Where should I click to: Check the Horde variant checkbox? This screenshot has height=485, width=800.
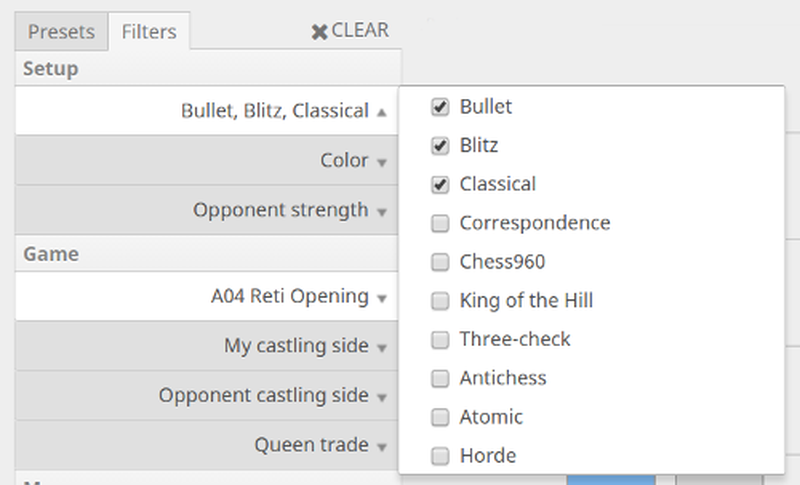coord(440,457)
